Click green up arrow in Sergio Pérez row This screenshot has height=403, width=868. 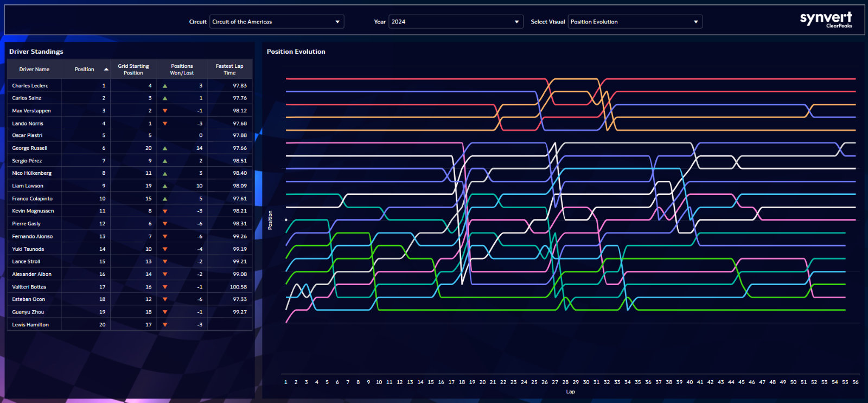tap(165, 161)
